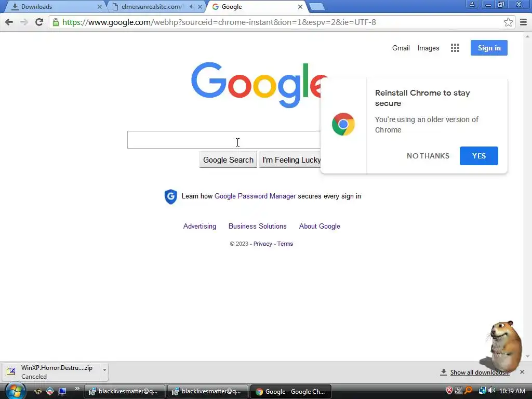Click 'Reinstall Chrome to stay secure' heading
Image resolution: width=532 pixels, height=399 pixels.
422,98
